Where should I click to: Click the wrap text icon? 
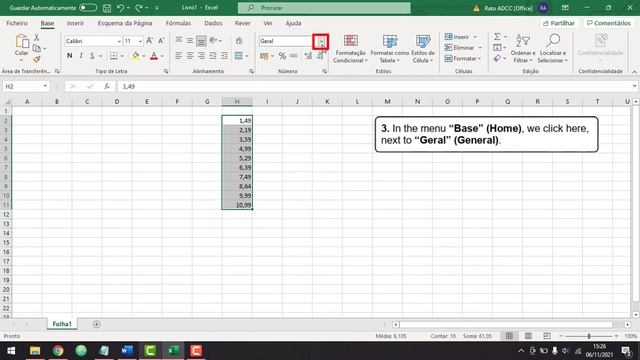pos(239,40)
